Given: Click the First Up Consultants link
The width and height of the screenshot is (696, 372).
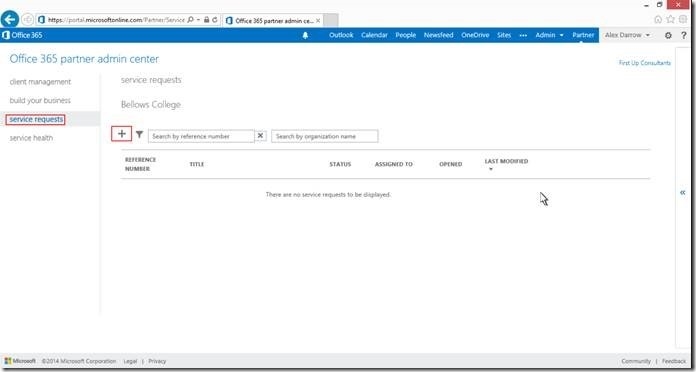Looking at the screenshot, I should click(x=645, y=63).
